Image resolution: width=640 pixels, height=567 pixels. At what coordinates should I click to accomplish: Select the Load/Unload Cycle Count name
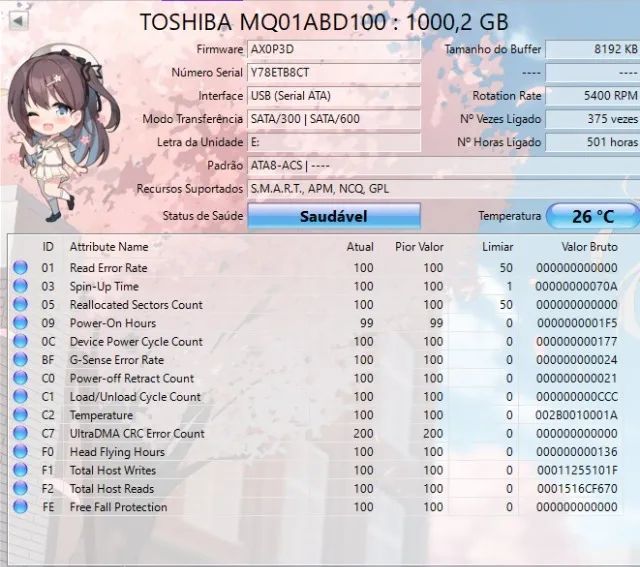(x=135, y=397)
